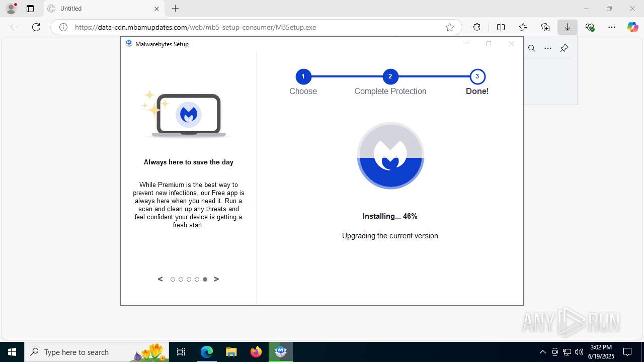Open Browser essentials icon
The image size is (644, 362).
[590, 27]
